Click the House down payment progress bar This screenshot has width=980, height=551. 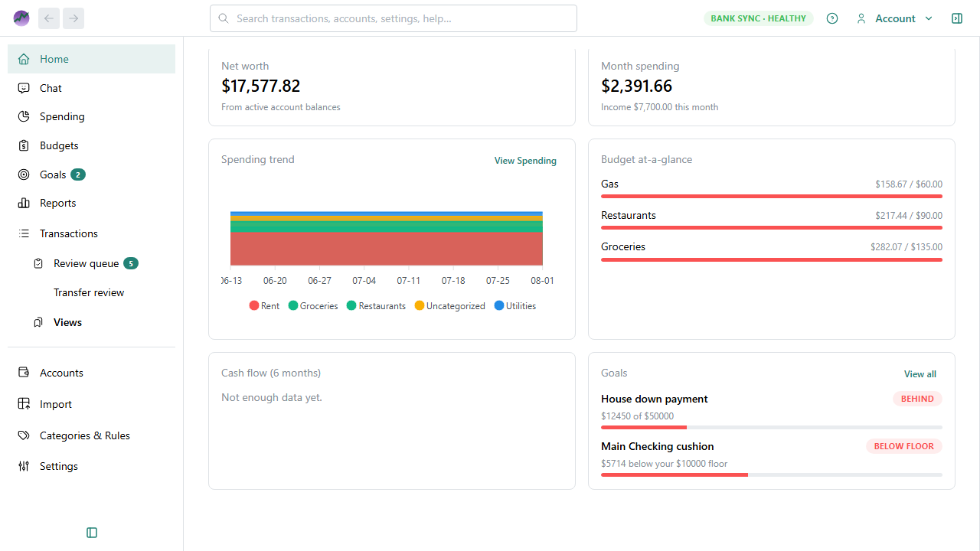[x=772, y=427]
